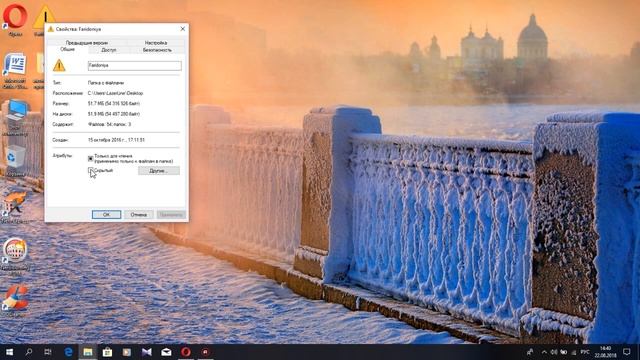Open Task View from the taskbar
The image size is (640, 360).
(48, 351)
